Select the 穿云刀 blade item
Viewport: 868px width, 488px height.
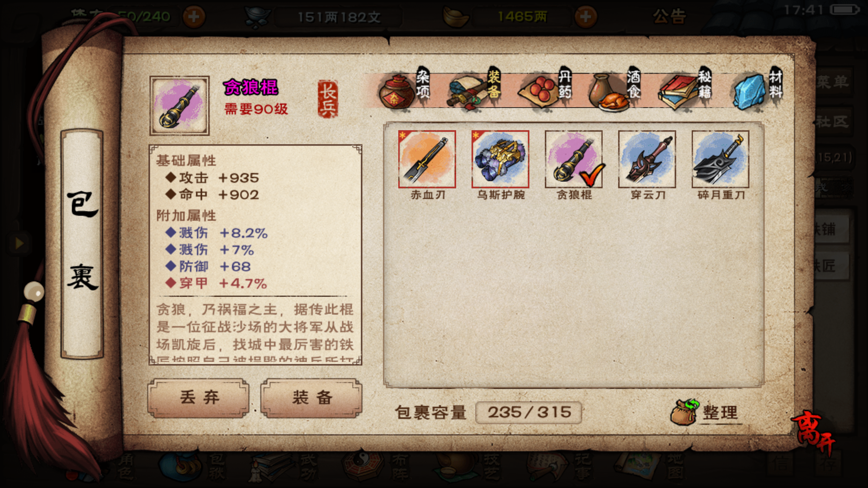pos(647,159)
